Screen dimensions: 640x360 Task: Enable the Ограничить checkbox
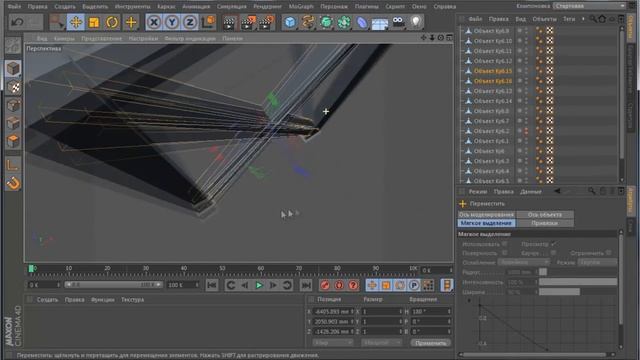[609, 253]
